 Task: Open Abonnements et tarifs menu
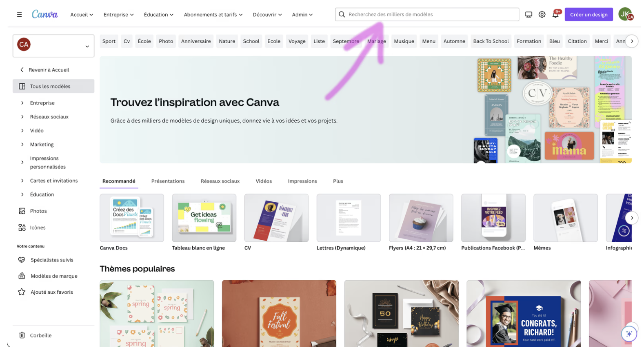[x=213, y=14]
